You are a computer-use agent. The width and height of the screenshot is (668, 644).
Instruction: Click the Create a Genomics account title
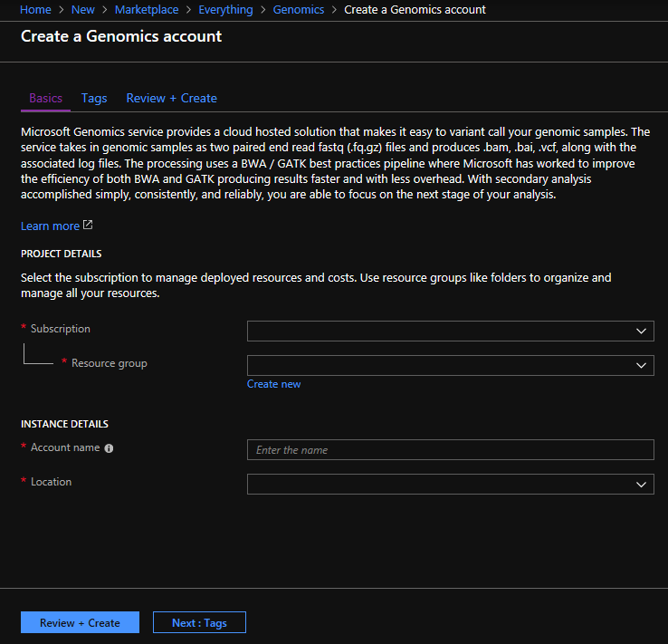121,36
